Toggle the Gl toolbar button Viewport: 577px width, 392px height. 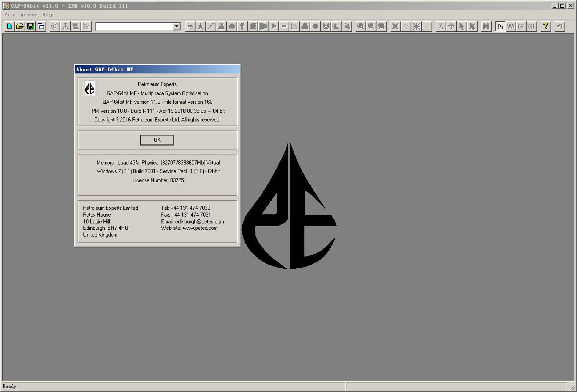click(531, 26)
